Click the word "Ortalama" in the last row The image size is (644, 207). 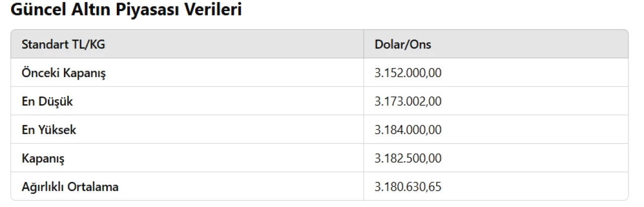point(96,187)
